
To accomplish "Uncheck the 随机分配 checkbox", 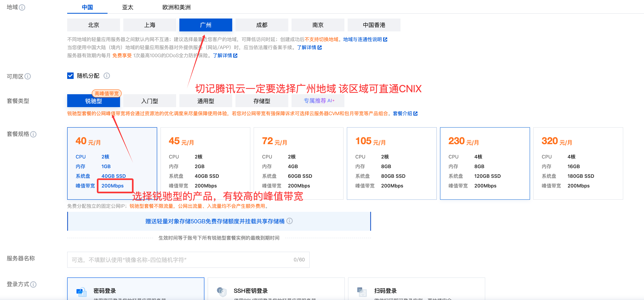I will [x=70, y=76].
